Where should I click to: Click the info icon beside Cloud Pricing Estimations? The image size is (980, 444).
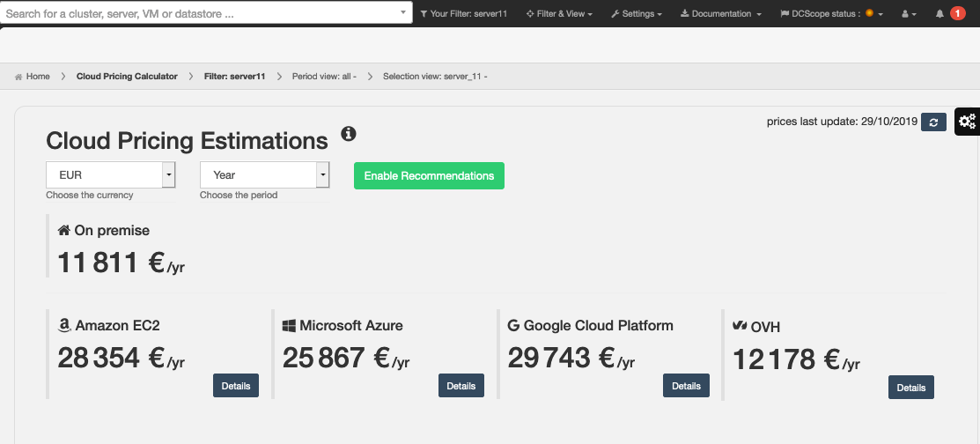point(348,134)
